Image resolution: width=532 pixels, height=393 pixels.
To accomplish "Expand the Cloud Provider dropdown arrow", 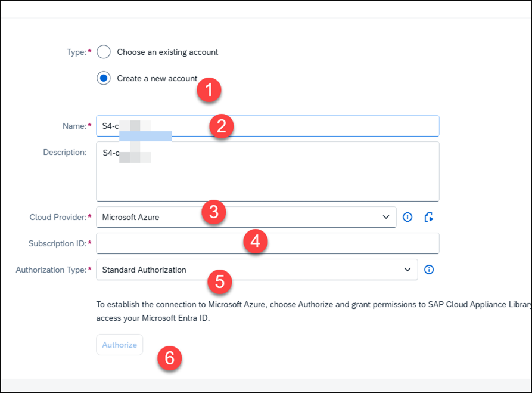I will [x=386, y=217].
